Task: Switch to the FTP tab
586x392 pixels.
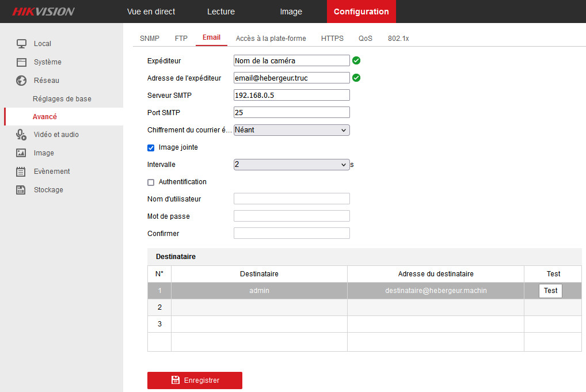Action: tap(181, 39)
